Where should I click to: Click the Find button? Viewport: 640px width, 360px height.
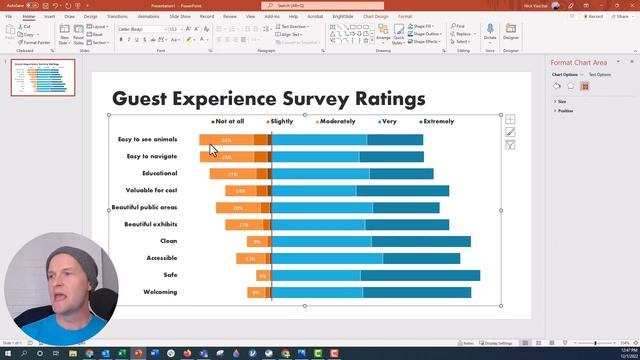pos(458,26)
